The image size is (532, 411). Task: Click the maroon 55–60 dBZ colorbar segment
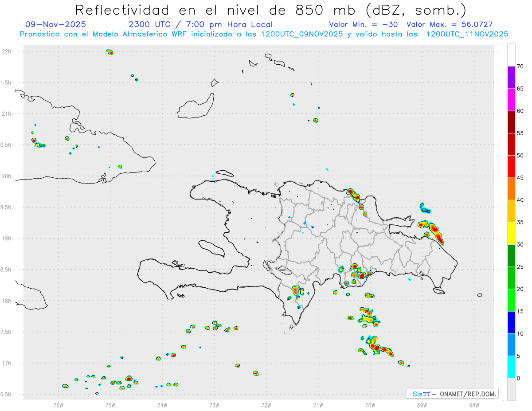tap(511, 122)
